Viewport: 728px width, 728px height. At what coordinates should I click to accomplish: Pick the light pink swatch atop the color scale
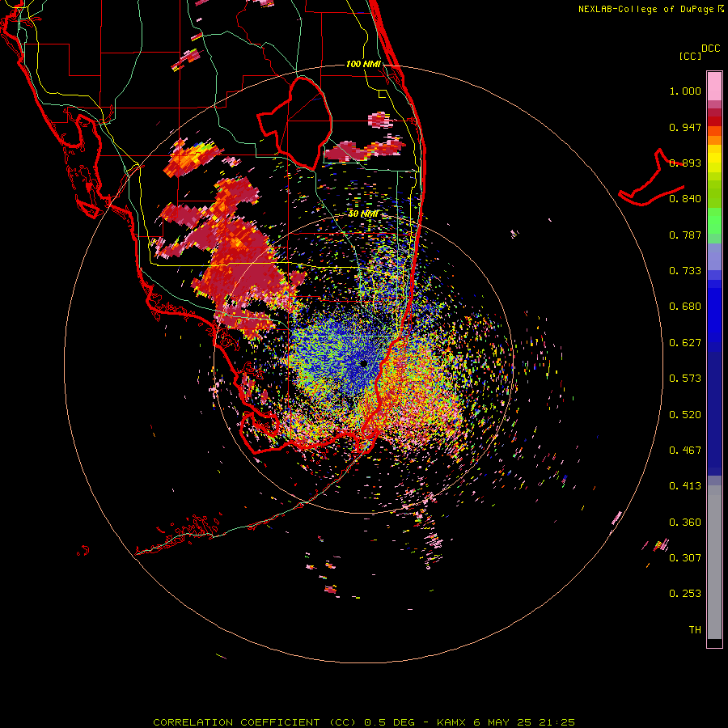(714, 87)
